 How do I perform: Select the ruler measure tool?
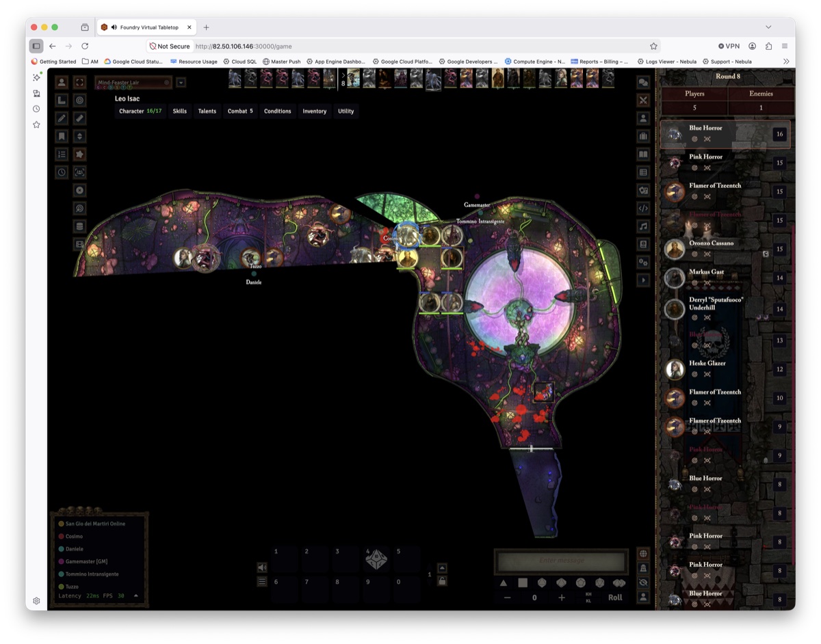(79, 118)
